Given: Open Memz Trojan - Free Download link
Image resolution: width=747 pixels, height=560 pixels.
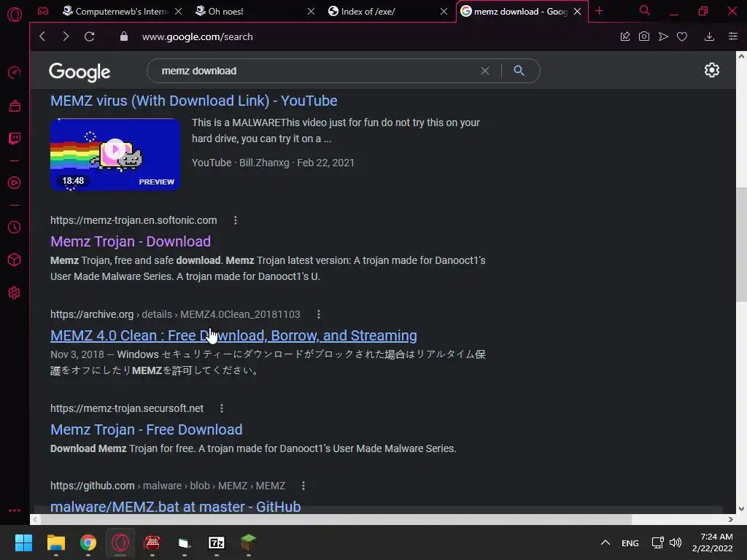Looking at the screenshot, I should pyautogui.click(x=146, y=429).
